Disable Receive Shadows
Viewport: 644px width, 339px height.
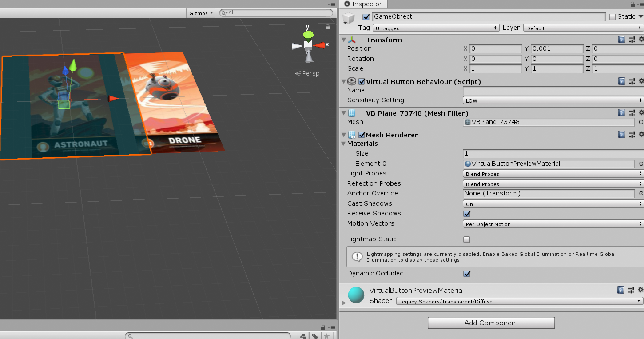[x=466, y=214]
